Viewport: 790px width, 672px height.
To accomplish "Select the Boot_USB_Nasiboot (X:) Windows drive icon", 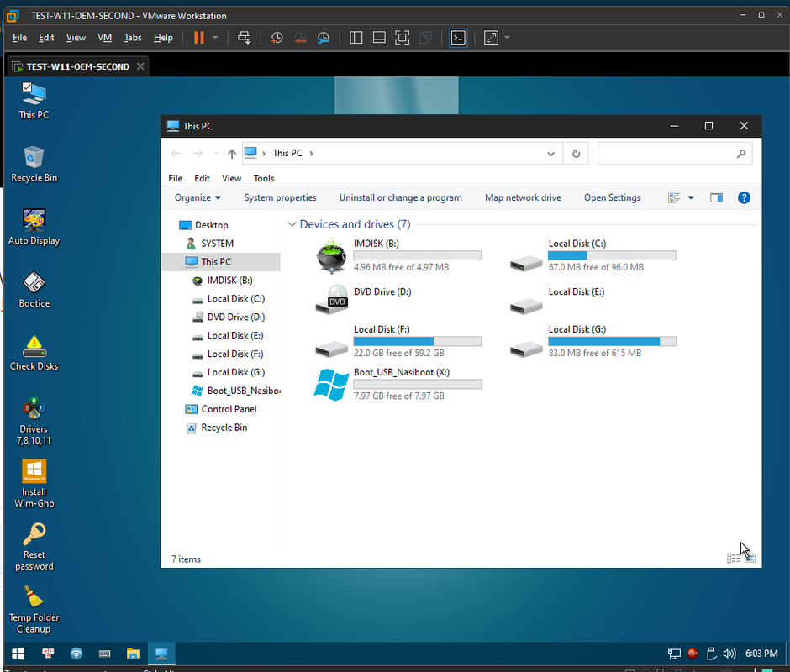I will pos(331,385).
